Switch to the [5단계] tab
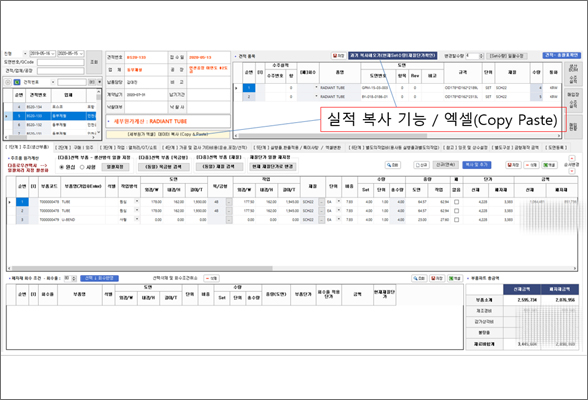The height and width of the screenshot is (400, 588). [297, 148]
